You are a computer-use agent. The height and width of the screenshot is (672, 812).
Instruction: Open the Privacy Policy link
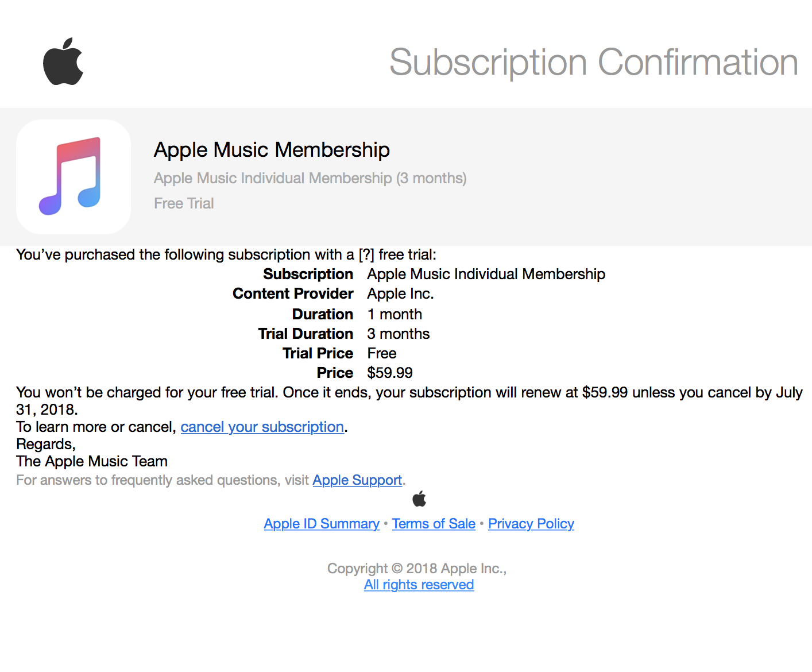[531, 523]
